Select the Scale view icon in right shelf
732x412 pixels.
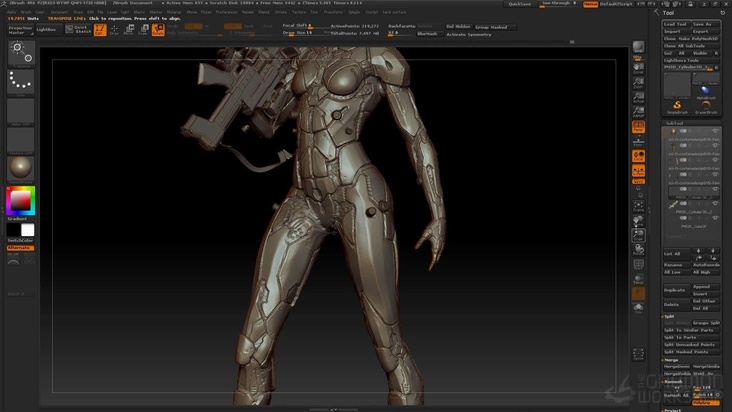click(x=638, y=236)
